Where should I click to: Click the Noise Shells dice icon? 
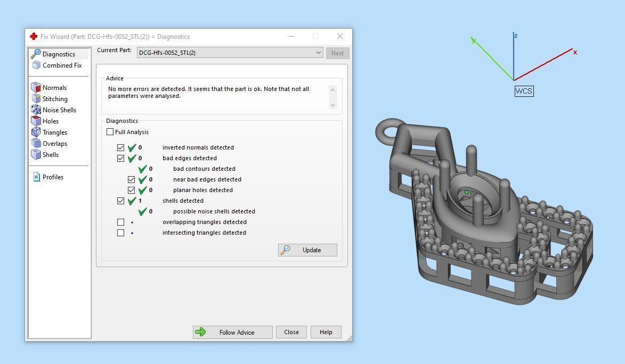click(36, 110)
